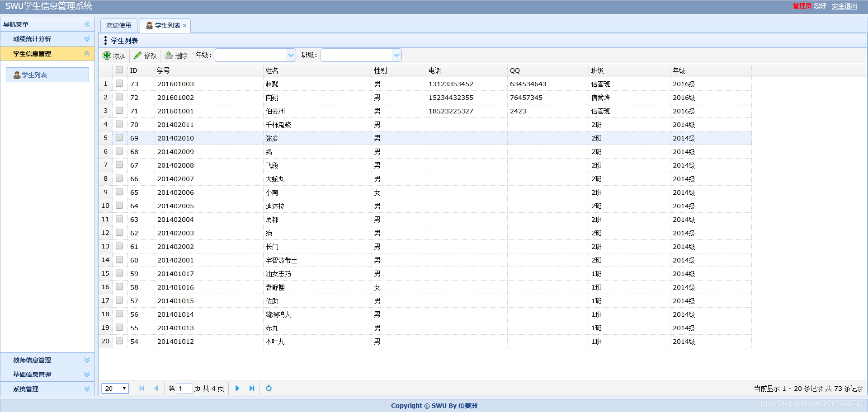Sort by the 学号 column header
Screen dimensions: 868x412
click(x=209, y=70)
